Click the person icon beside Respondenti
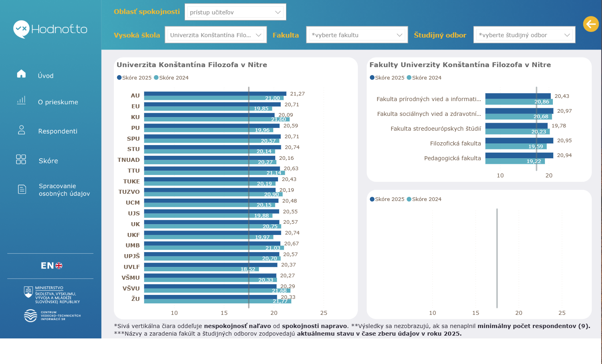This screenshot has width=602, height=364. 22,130
